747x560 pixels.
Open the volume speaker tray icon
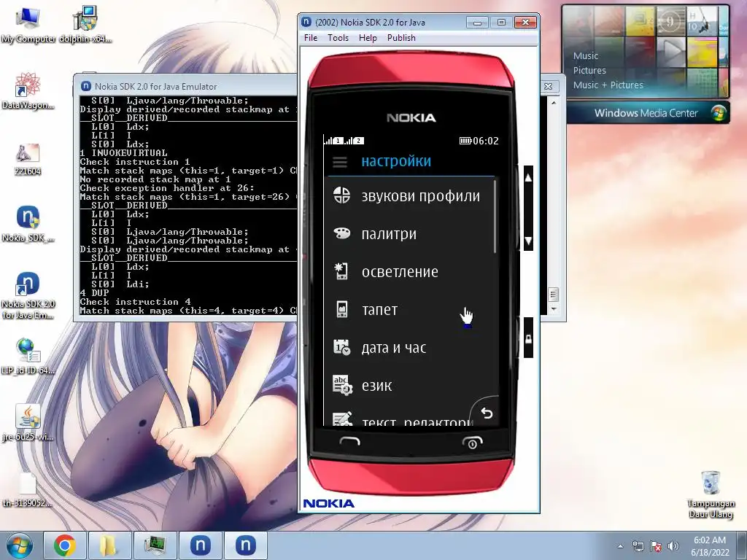[673, 546]
